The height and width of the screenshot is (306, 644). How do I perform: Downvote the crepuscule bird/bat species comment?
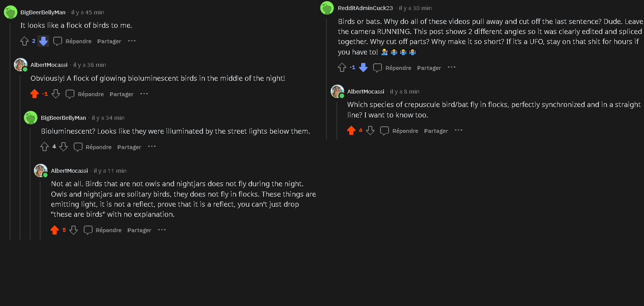click(370, 131)
